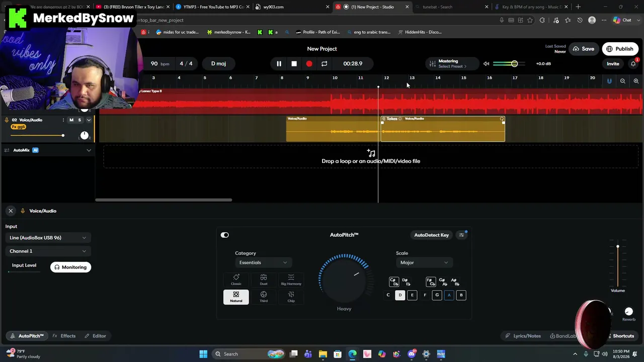Toggle input Monitoring button
The image size is (644, 362).
point(70,267)
